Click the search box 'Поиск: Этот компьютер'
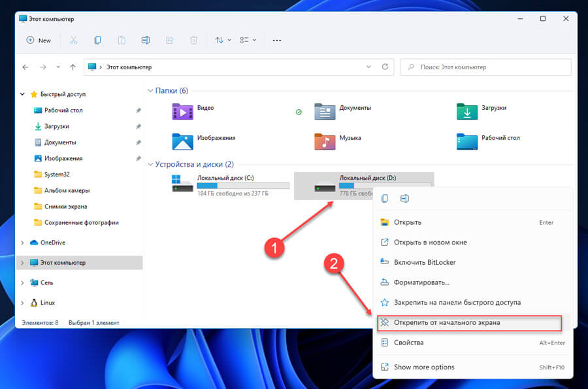 (485, 67)
